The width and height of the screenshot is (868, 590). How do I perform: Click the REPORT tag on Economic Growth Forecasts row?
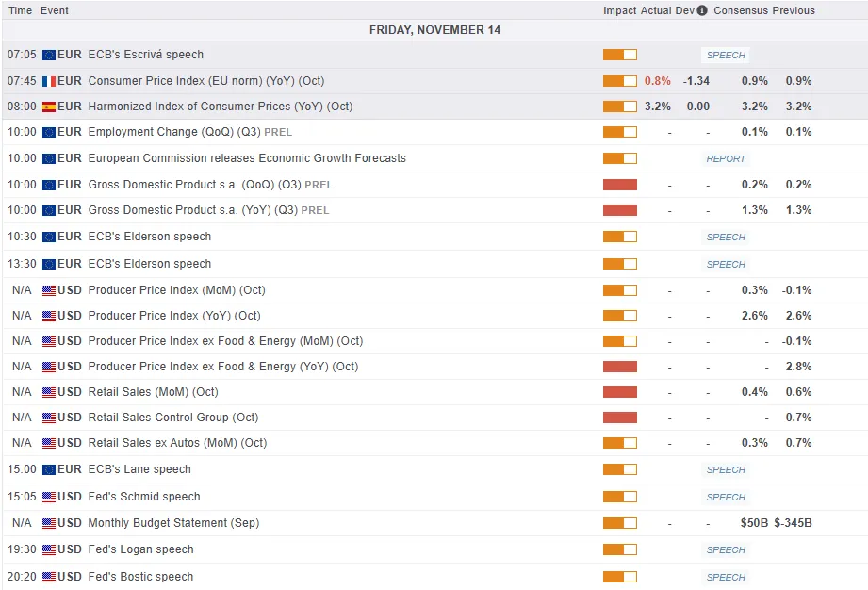[x=726, y=159]
